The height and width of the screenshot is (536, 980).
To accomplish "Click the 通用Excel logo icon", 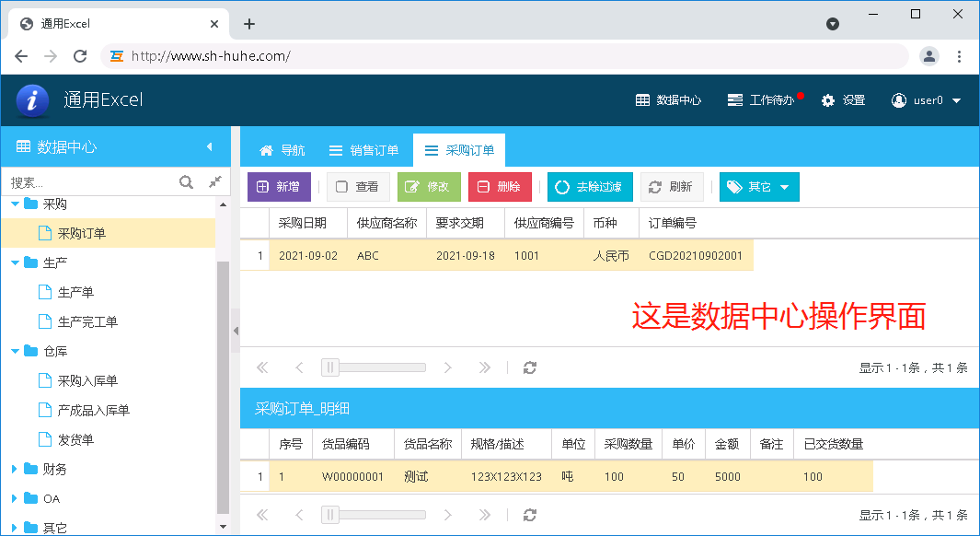I will click(32, 99).
